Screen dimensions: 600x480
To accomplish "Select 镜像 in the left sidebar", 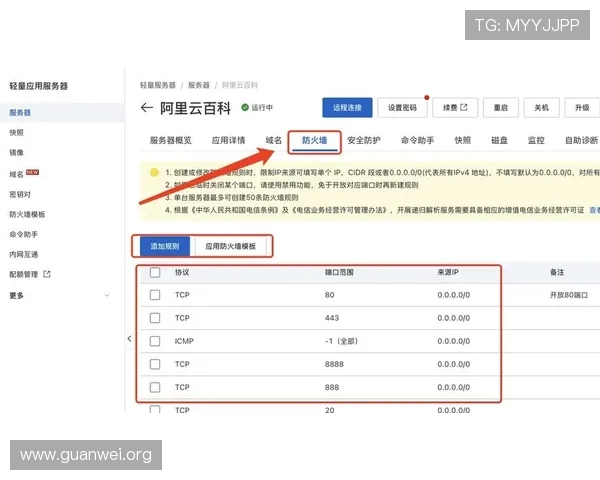I will point(16,152).
